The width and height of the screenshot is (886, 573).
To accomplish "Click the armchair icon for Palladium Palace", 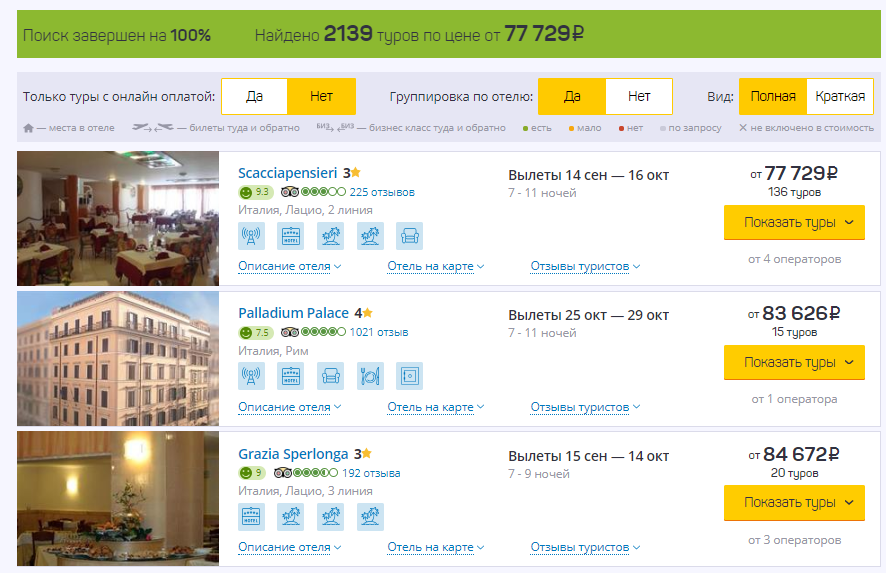I will pyautogui.click(x=331, y=376).
